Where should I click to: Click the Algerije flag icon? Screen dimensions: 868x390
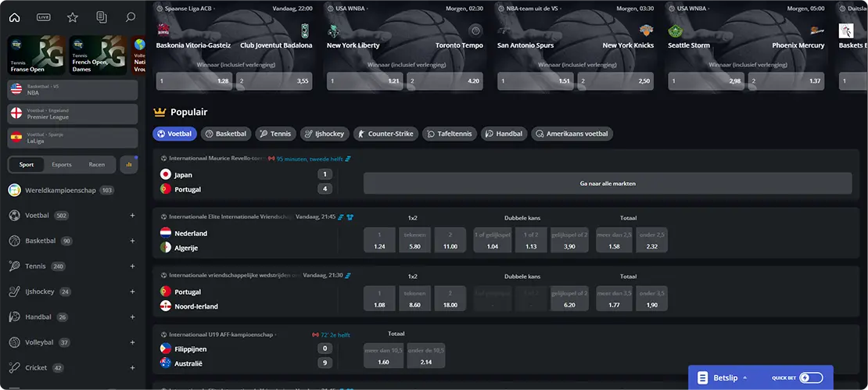[x=165, y=248]
